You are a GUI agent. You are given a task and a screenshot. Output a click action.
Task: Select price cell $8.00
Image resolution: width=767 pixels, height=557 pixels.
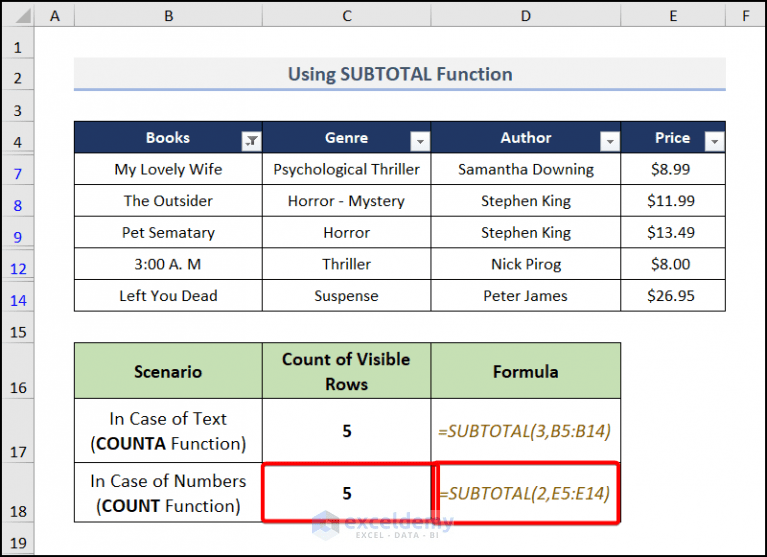673,264
